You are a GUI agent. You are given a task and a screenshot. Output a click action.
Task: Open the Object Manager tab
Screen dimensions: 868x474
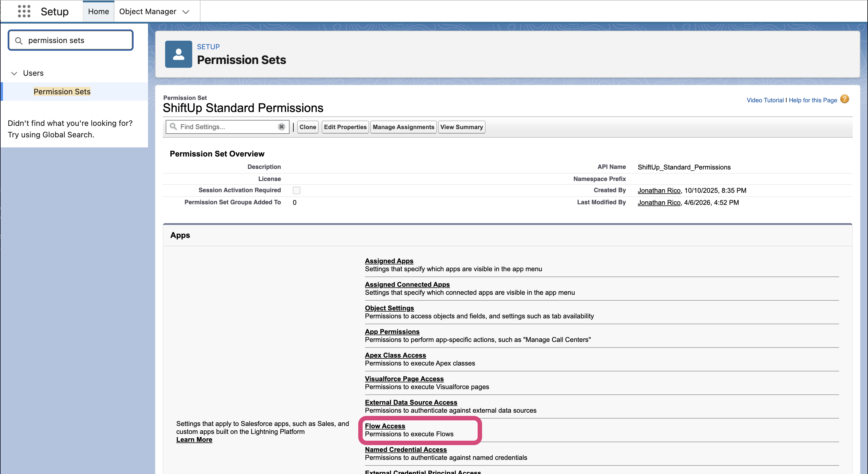point(148,11)
